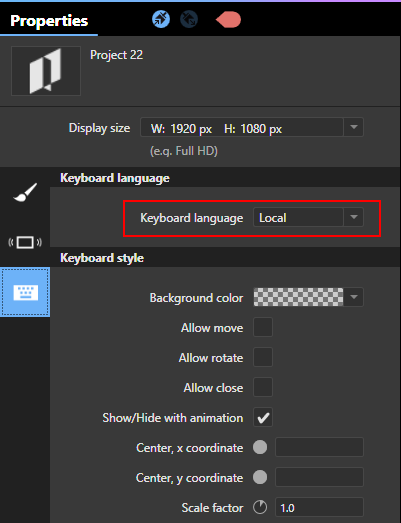Uncheck Show/Hide with animation

[x=263, y=417]
